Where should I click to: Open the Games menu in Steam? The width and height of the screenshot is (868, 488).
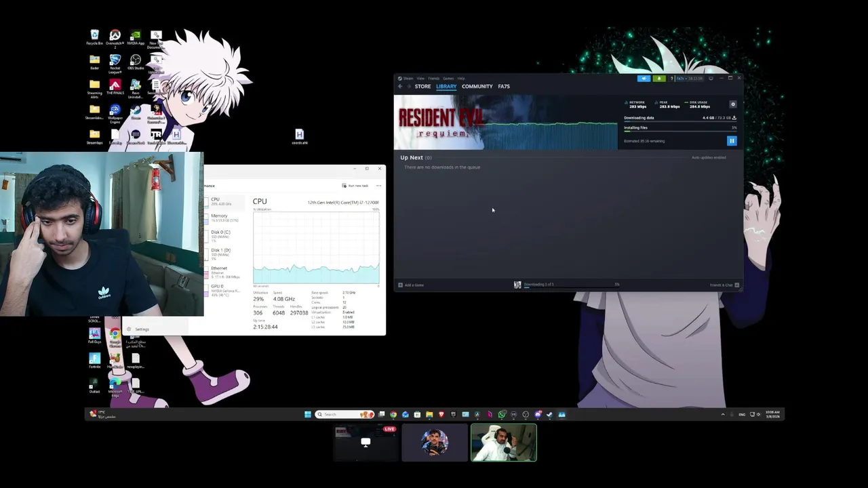(x=448, y=79)
